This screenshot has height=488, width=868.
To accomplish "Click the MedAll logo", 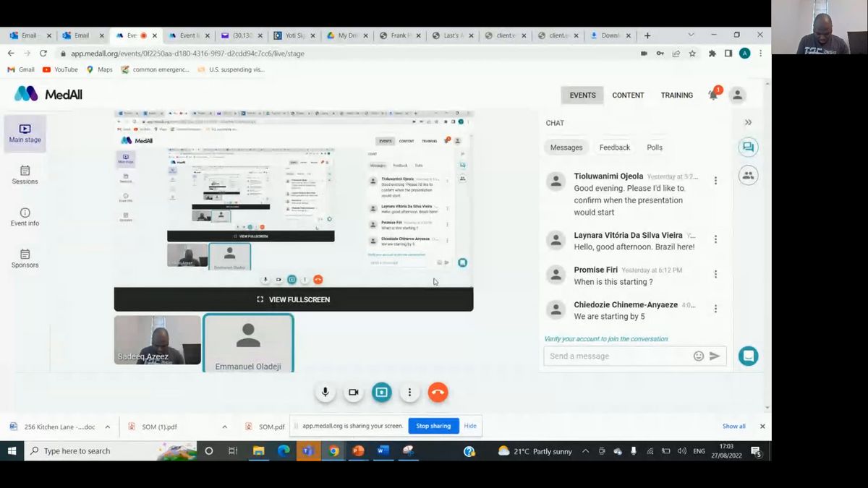I will [x=48, y=94].
